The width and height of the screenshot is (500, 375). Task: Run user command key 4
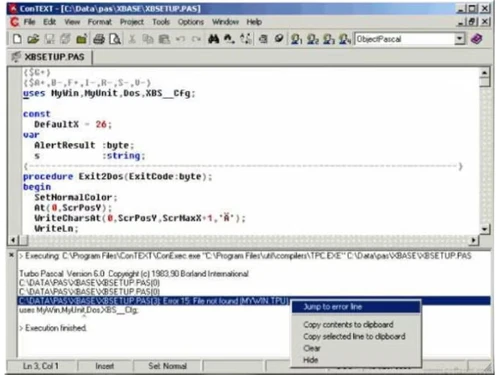point(345,39)
